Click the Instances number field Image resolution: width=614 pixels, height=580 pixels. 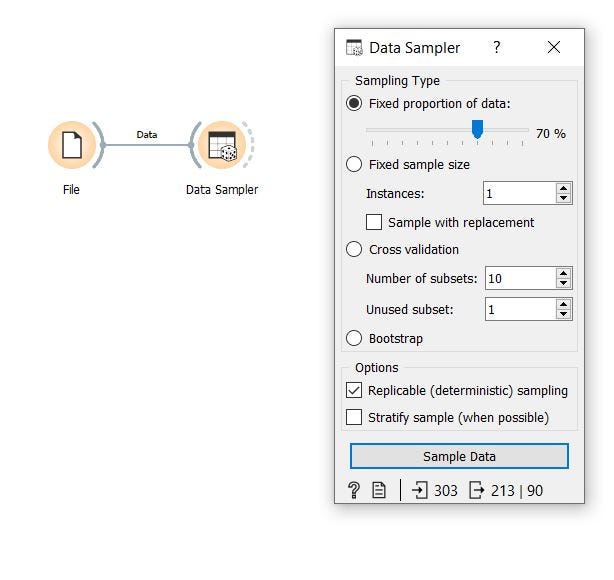(520, 193)
